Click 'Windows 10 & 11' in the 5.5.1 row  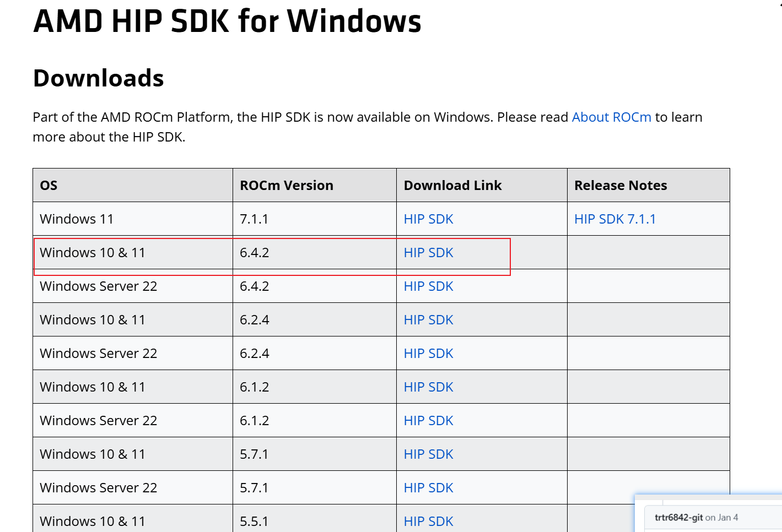93,522
